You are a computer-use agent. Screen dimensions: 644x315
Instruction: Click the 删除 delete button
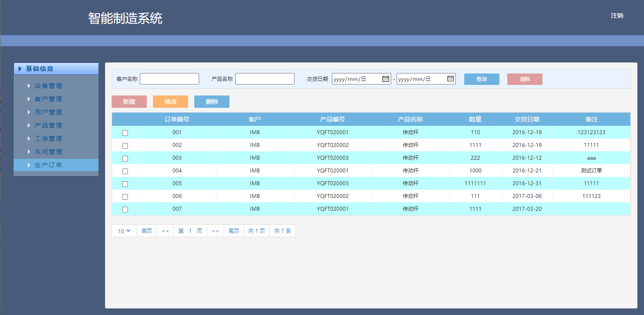[211, 102]
